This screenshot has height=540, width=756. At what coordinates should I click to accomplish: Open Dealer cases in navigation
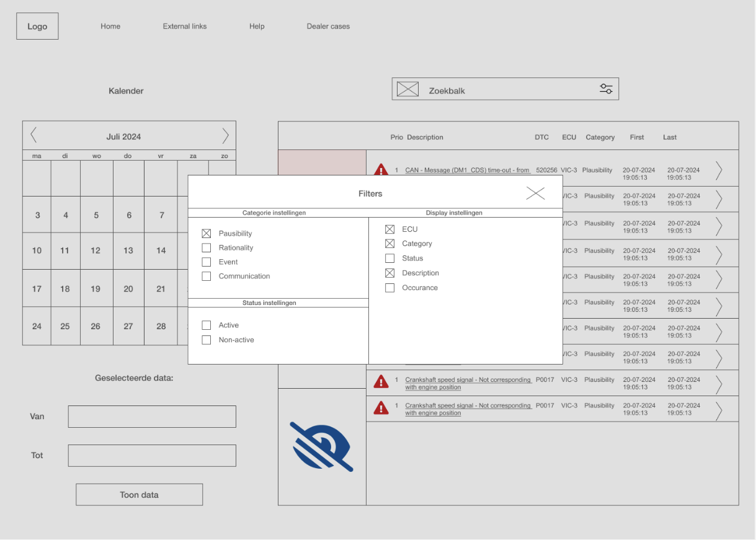(328, 27)
